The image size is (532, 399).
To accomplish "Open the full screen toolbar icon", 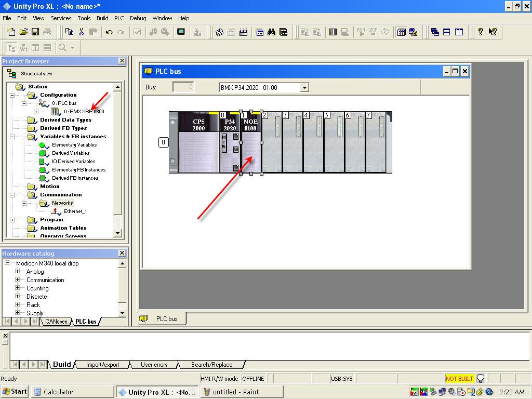I will pyautogui.click(x=181, y=32).
